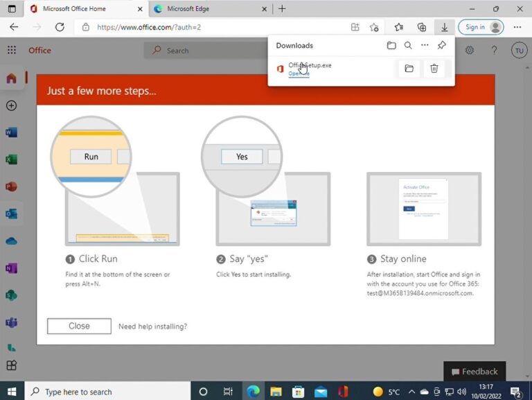Open Office app from taskbar
Image resolution: width=532 pixels, height=400 pixels.
point(343,392)
